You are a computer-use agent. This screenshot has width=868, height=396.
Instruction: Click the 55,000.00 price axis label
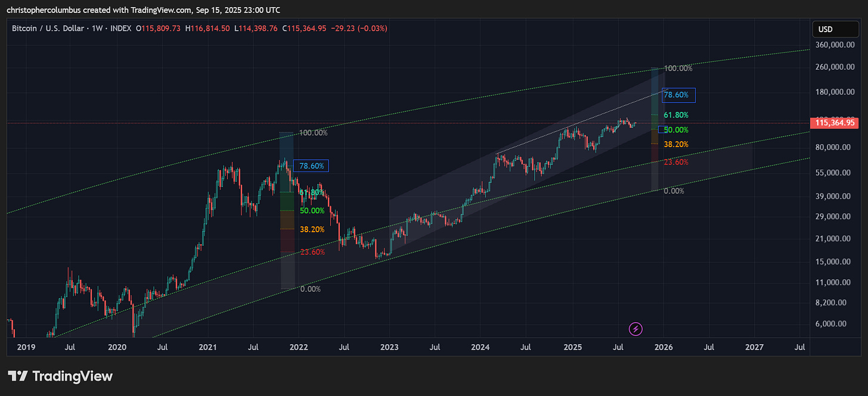(832, 173)
